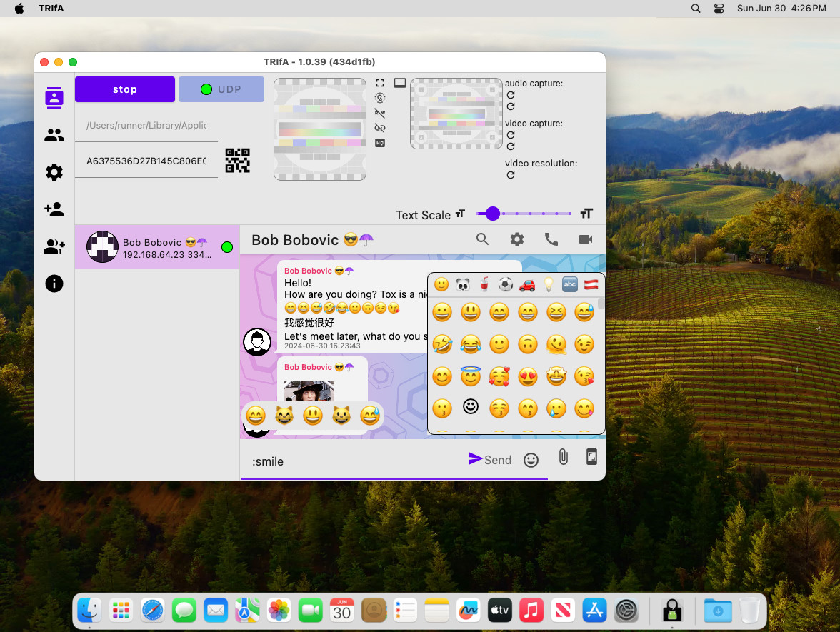The image size is (840, 632).
Task: Open the info sidebar icon
Action: [x=54, y=284]
